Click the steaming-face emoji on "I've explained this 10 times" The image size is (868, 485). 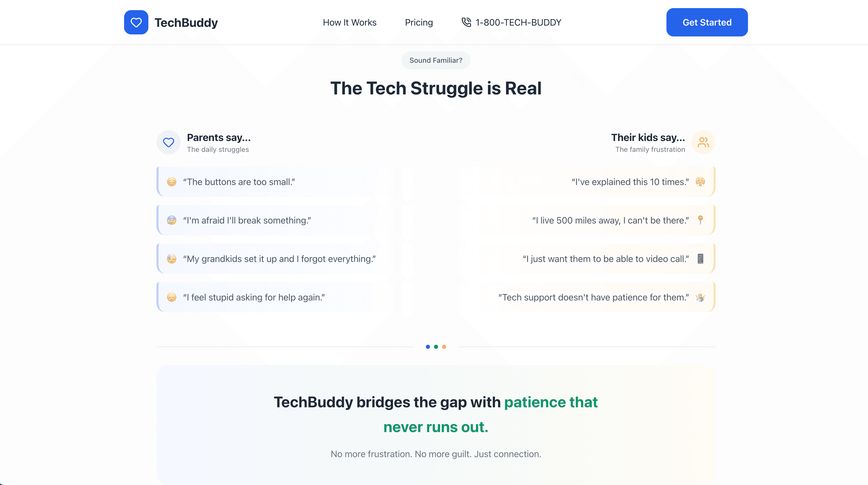(701, 181)
